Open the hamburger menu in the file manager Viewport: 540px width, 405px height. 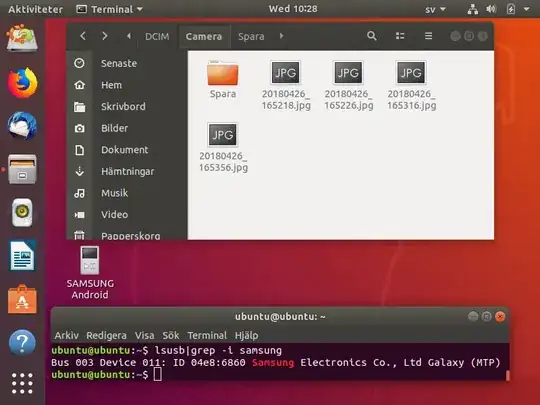pos(428,36)
